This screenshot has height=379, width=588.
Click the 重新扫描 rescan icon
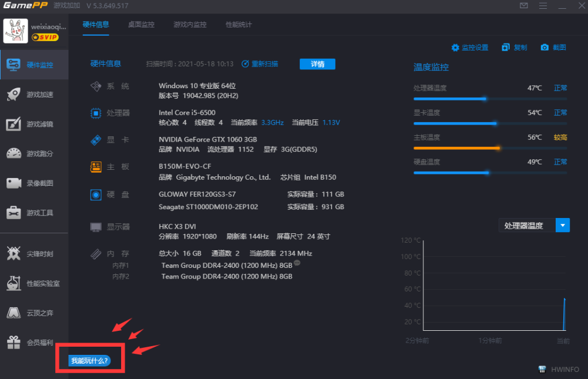point(245,63)
